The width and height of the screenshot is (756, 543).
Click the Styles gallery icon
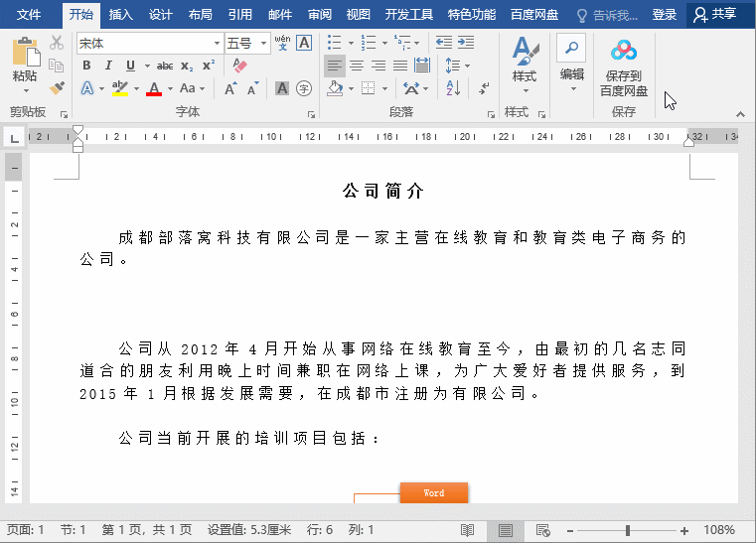tap(525, 51)
